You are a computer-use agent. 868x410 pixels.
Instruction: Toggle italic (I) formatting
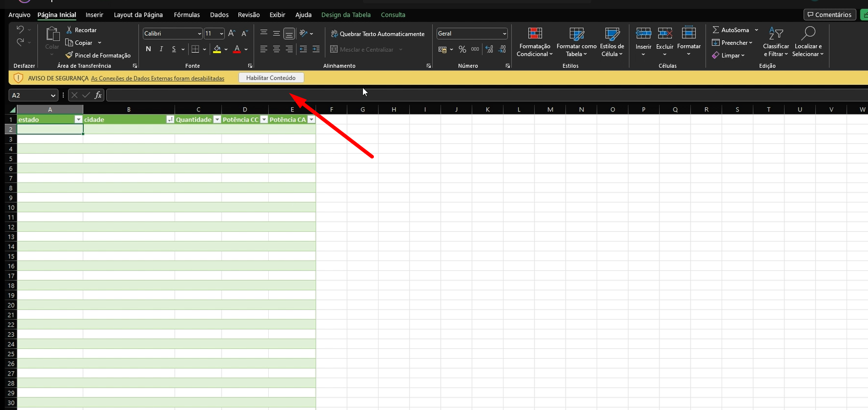pyautogui.click(x=161, y=49)
